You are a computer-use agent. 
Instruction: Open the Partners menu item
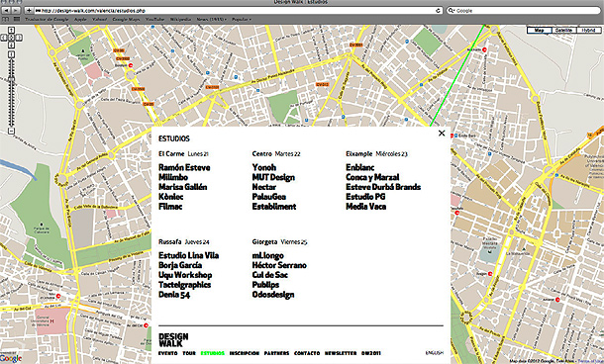[276, 353]
